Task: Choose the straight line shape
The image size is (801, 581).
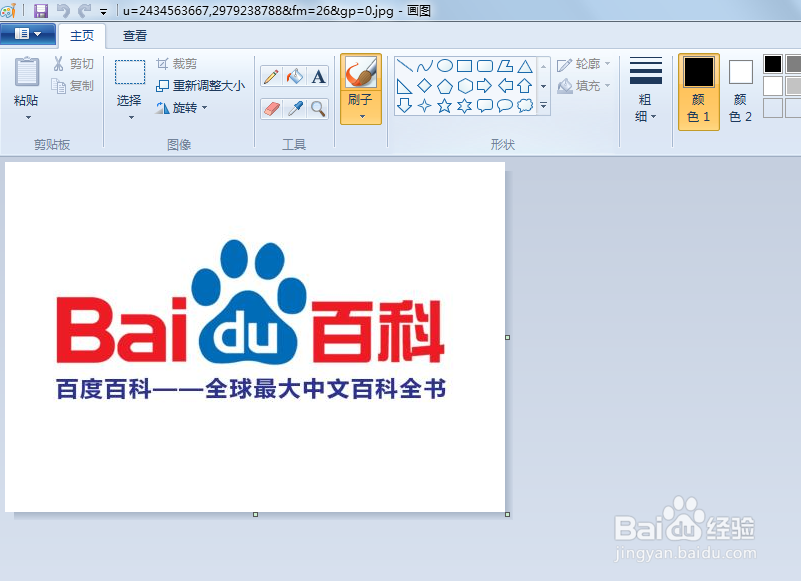Action: coord(405,66)
